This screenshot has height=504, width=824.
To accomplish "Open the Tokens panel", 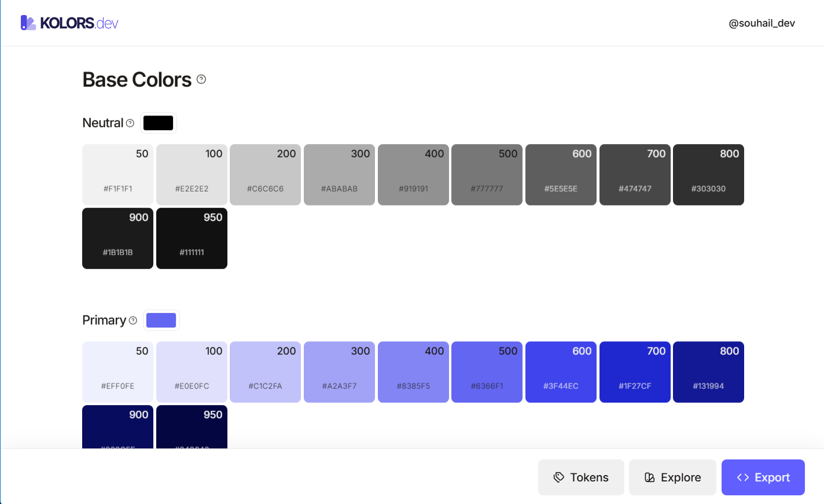I will (581, 477).
